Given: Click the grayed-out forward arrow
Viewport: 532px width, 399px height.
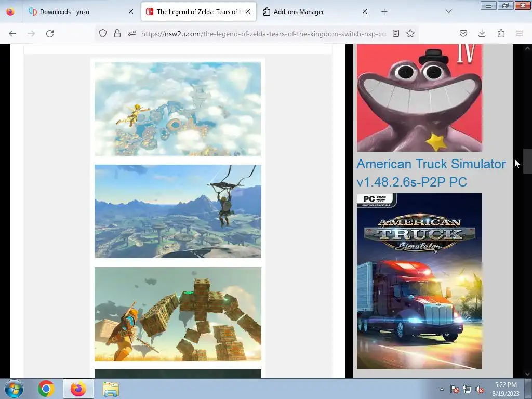Looking at the screenshot, I should click(31, 34).
